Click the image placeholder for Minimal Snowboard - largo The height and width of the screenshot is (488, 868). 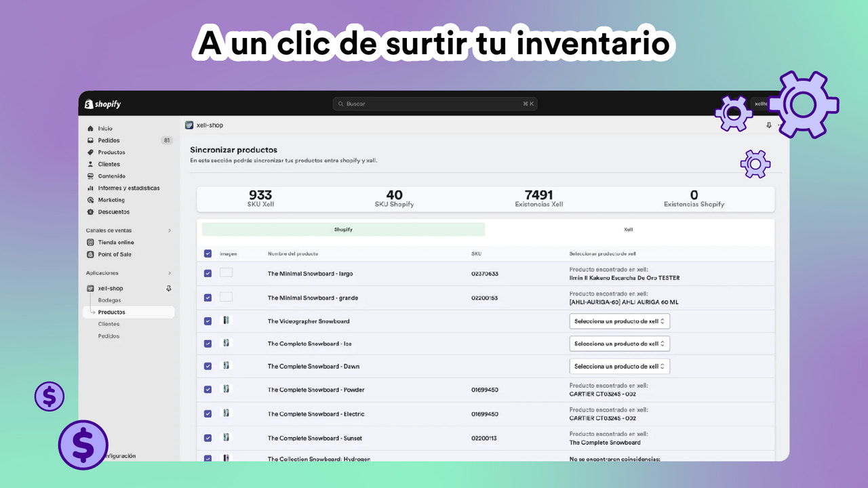226,272
